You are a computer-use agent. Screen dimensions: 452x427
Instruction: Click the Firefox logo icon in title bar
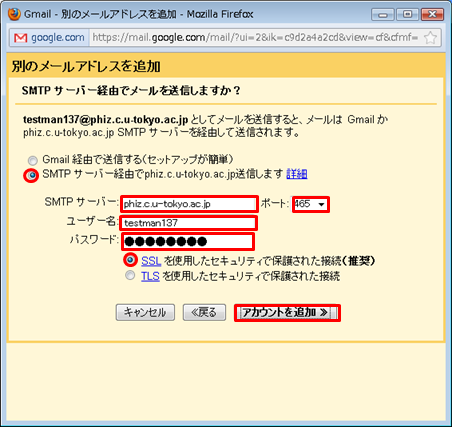point(14,14)
